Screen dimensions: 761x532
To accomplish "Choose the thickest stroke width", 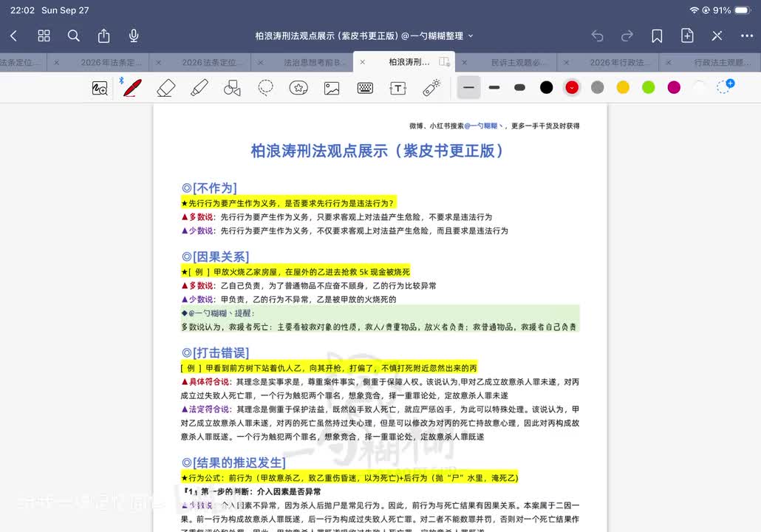I will [520, 87].
